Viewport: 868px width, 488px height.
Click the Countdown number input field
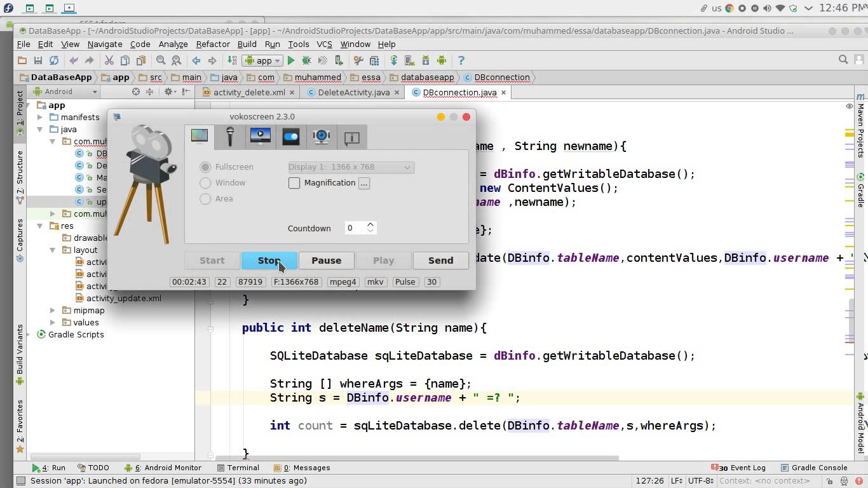(x=355, y=228)
